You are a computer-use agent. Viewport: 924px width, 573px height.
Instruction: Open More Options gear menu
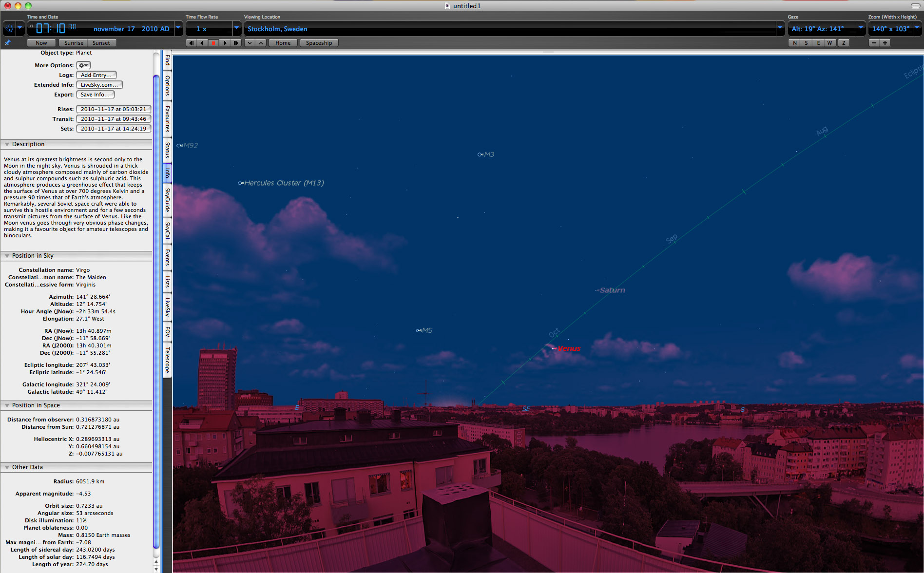(x=83, y=65)
